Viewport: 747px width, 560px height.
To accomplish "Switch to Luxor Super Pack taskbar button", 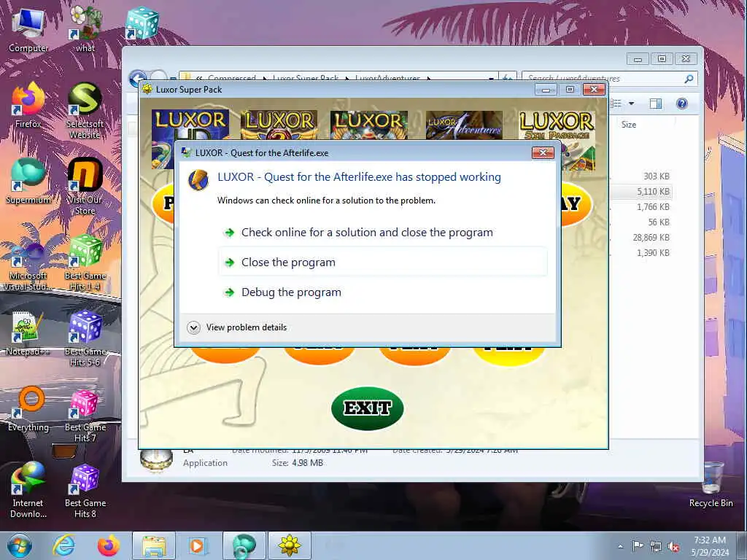I will tap(289, 545).
